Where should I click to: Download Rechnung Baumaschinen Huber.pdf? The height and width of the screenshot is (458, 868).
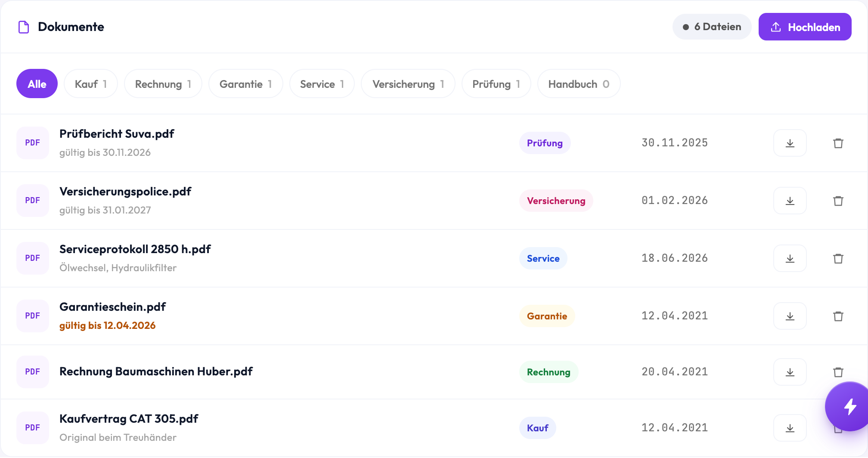[790, 372]
